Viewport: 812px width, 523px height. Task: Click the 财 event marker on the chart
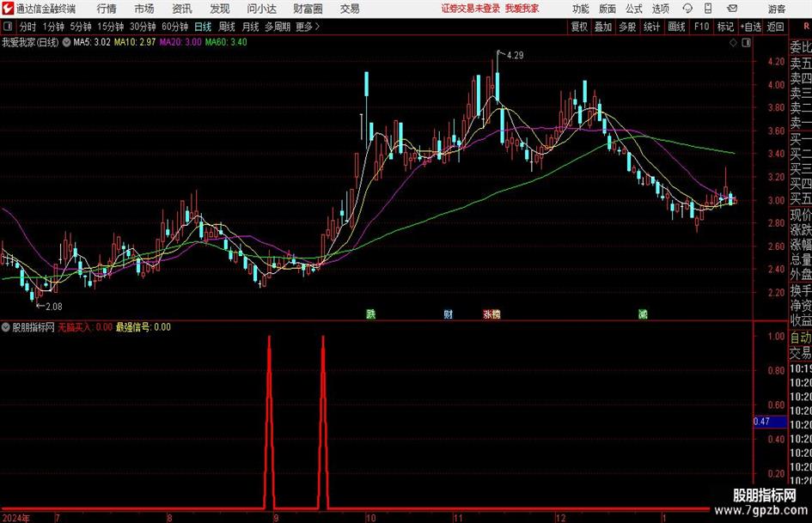coord(449,313)
